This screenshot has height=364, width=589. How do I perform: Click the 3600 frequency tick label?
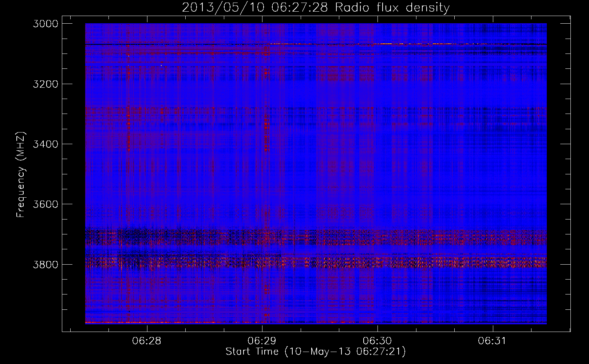point(46,204)
